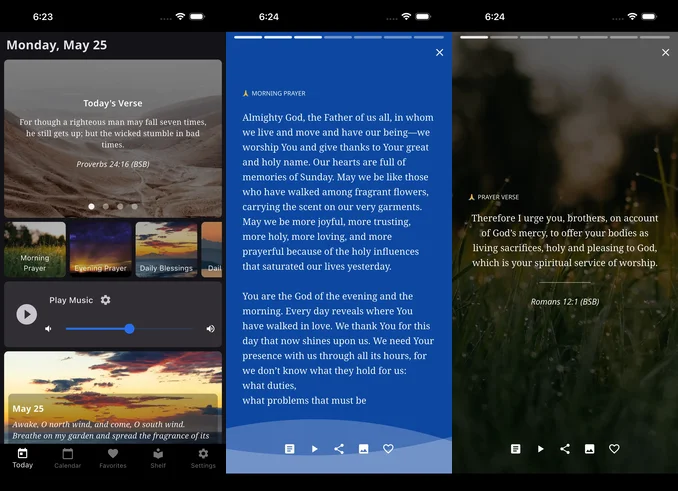Favorite the Prayer Verse with heart icon
Image resolution: width=678 pixels, height=491 pixels.
click(x=614, y=449)
